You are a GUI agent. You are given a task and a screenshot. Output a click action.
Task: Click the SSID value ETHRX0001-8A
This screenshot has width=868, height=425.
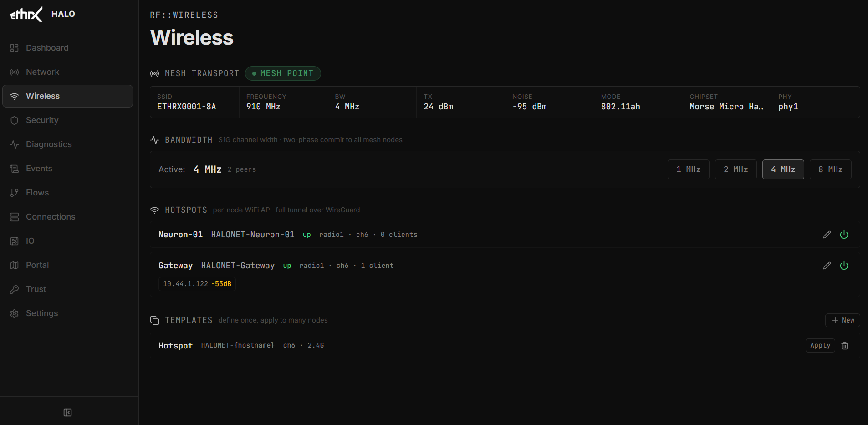(187, 107)
